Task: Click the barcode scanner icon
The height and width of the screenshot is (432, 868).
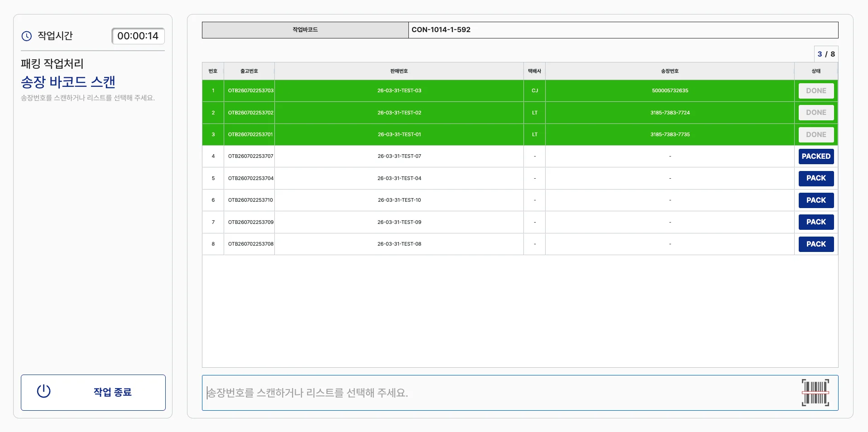Action: tap(815, 393)
